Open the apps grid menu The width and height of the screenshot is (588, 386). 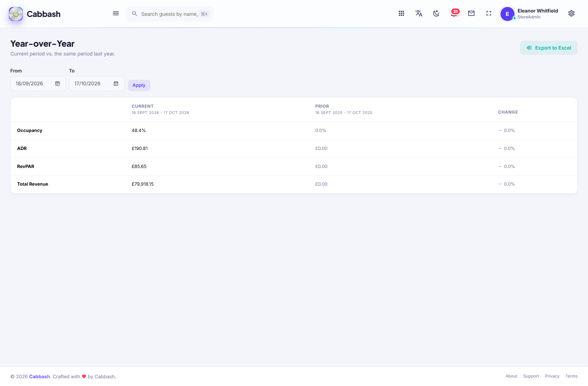pyautogui.click(x=401, y=14)
